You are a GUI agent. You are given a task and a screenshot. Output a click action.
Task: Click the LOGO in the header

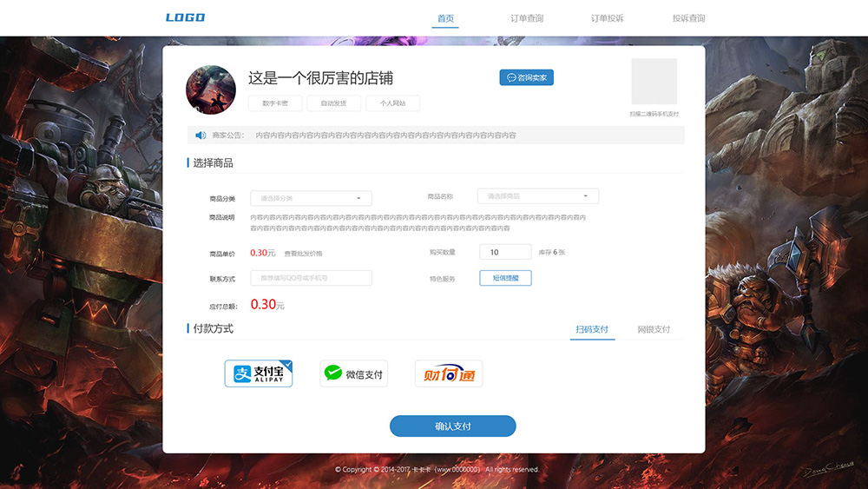[186, 17]
